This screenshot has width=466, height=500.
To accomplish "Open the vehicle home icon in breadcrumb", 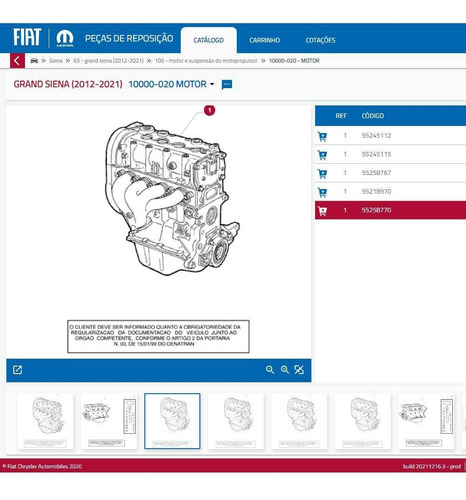I will 34,61.
